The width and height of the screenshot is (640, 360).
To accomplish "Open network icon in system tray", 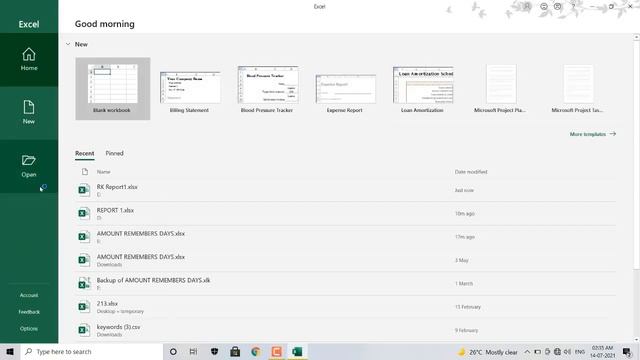I will click(x=557, y=352).
